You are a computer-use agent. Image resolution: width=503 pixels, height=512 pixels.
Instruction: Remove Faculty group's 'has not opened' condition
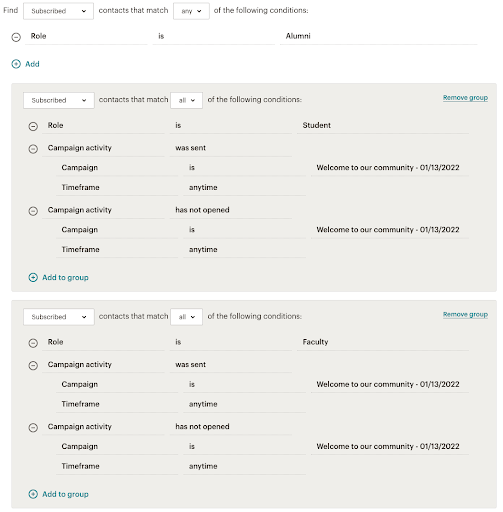pos(33,428)
